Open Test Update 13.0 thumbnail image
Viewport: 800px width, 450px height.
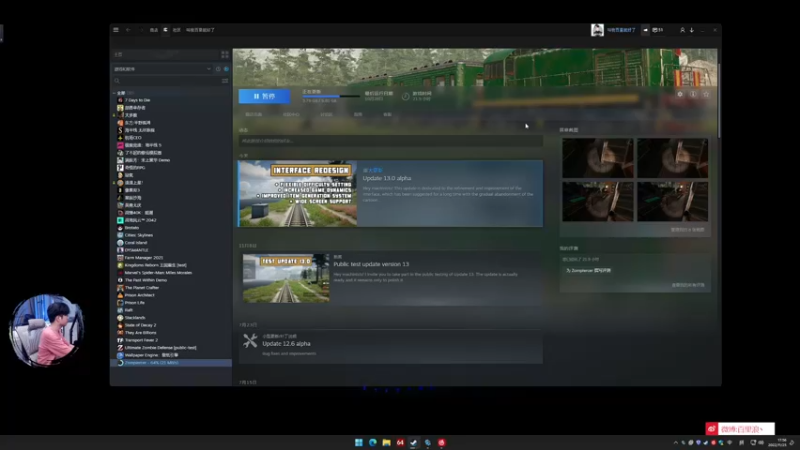tap(286, 279)
